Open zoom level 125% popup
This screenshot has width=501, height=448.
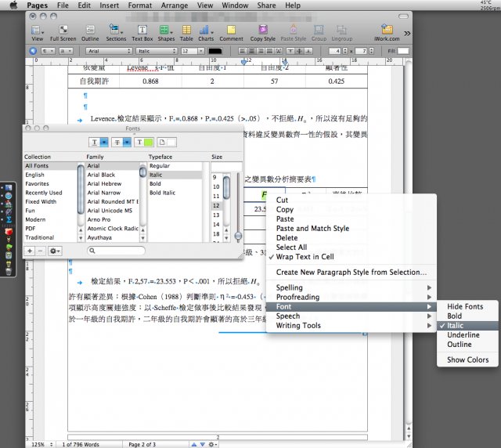[x=41, y=445]
